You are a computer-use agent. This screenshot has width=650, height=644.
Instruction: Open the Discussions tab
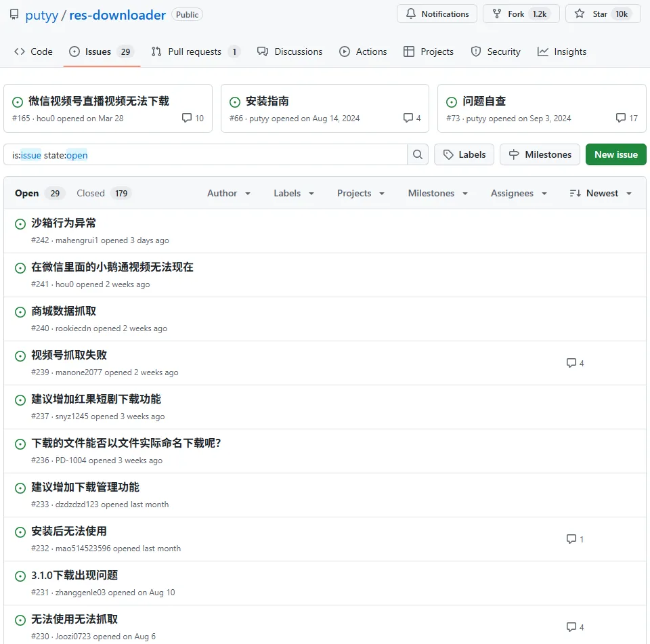[x=290, y=52]
